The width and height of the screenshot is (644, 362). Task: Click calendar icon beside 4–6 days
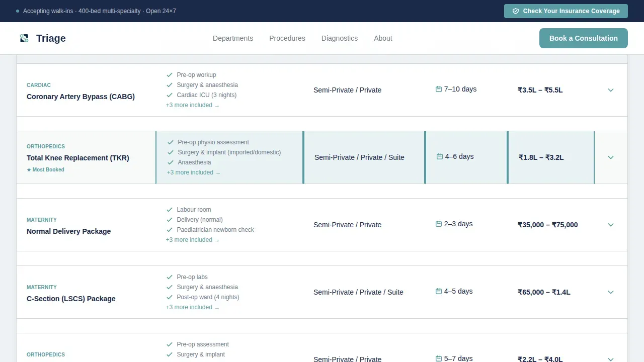point(440,156)
